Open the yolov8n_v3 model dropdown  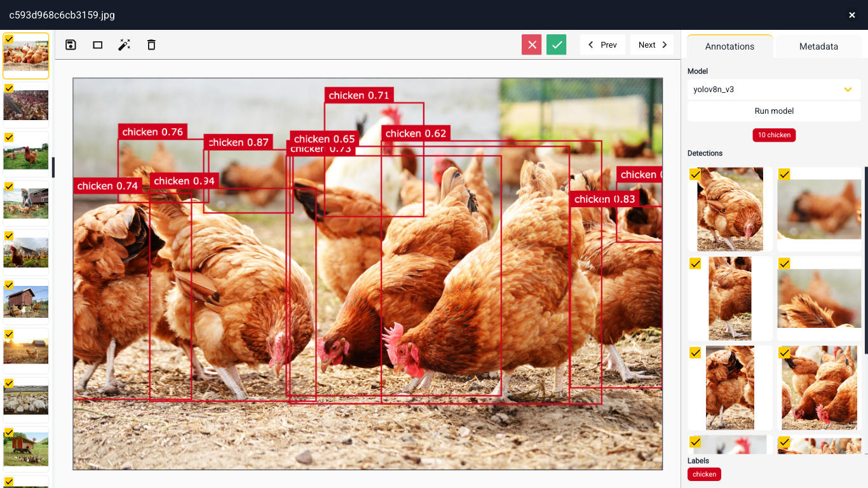coord(774,90)
